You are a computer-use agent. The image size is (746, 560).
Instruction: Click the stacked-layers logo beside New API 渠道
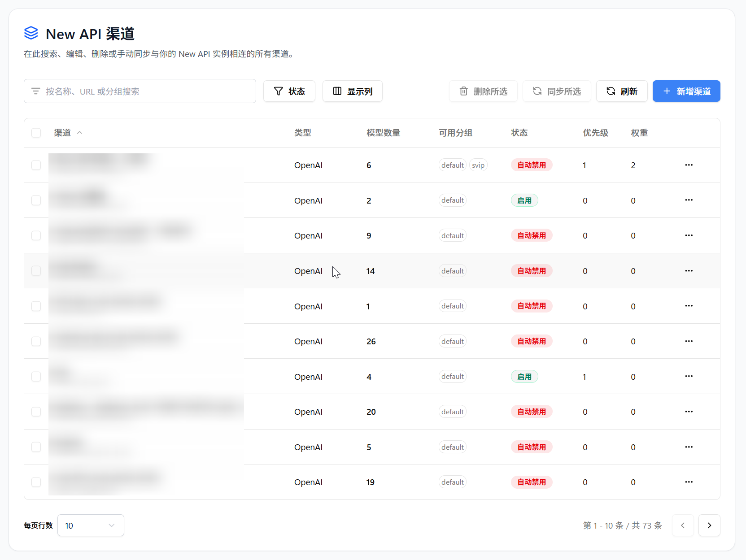click(31, 33)
